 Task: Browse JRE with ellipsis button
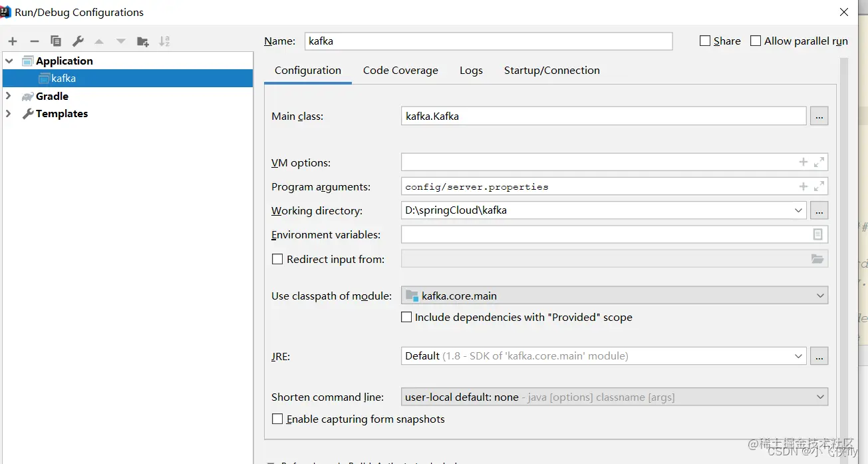(819, 356)
